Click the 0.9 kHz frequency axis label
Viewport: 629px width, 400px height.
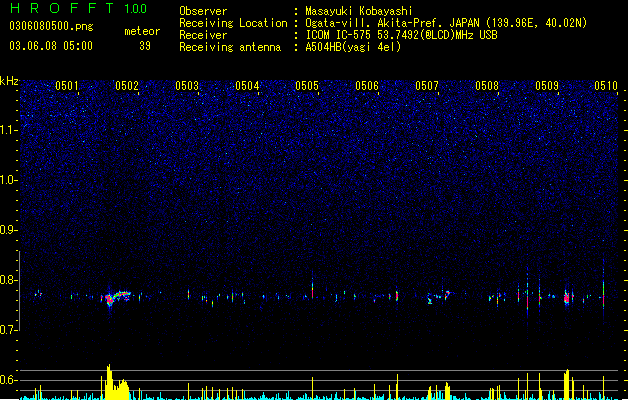click(9, 230)
